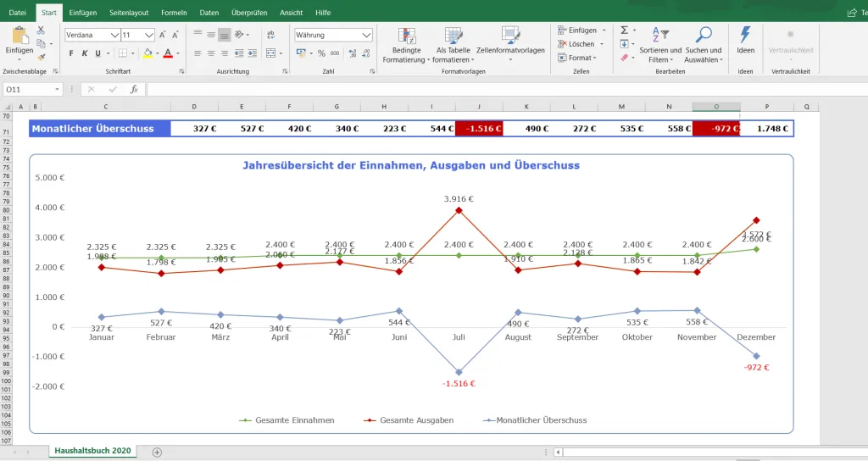The image size is (868, 461).
Task: Toggle center horizontal alignment
Action: pos(210,53)
